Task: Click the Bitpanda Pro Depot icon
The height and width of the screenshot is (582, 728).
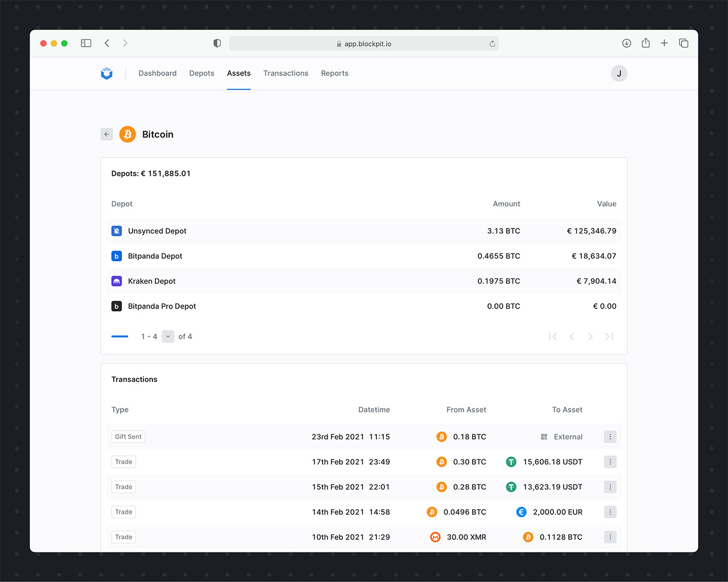Action: coord(117,306)
